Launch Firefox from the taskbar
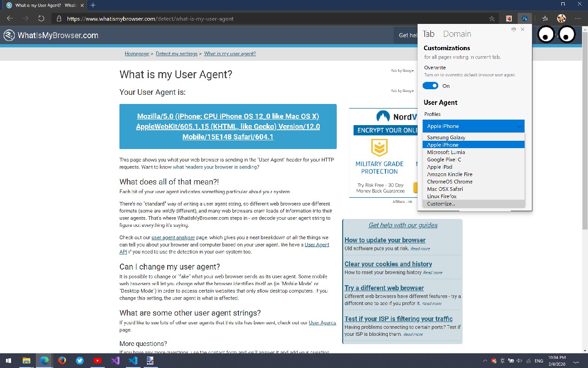 coord(62,361)
